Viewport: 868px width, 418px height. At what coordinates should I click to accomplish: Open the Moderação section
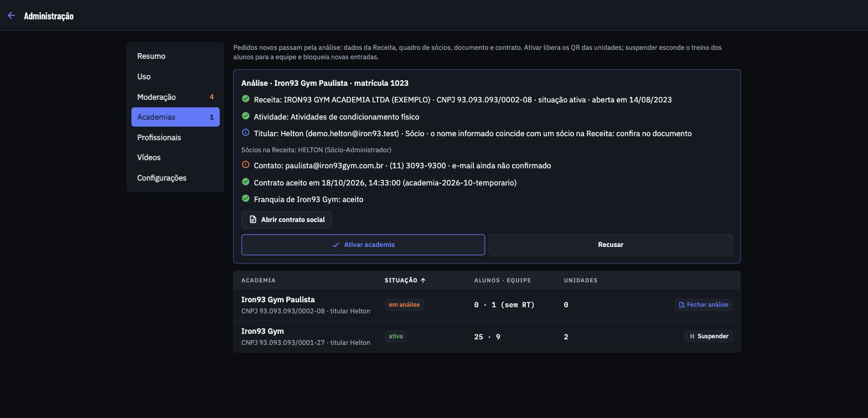(175, 97)
